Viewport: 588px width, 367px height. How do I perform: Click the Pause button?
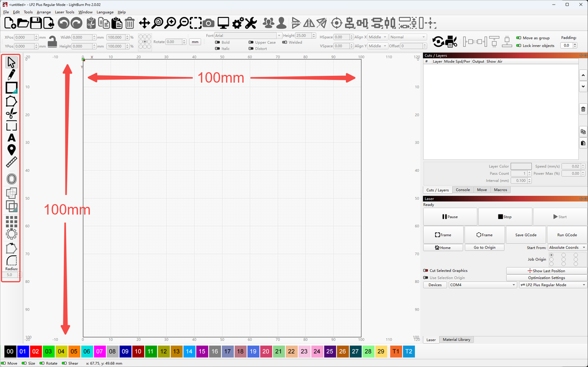pyautogui.click(x=450, y=217)
